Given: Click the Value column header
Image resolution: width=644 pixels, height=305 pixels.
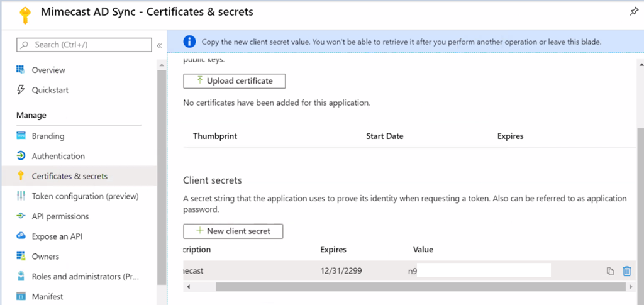Looking at the screenshot, I should (x=423, y=249).
